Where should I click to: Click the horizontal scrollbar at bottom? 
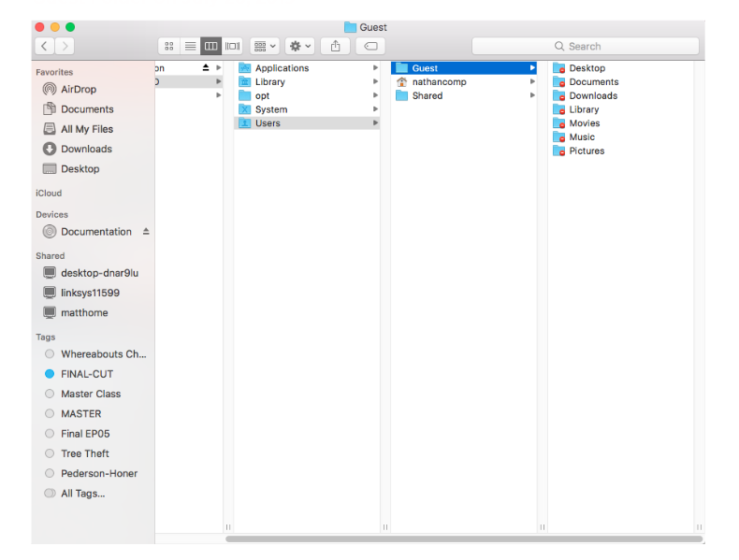[x=463, y=538]
